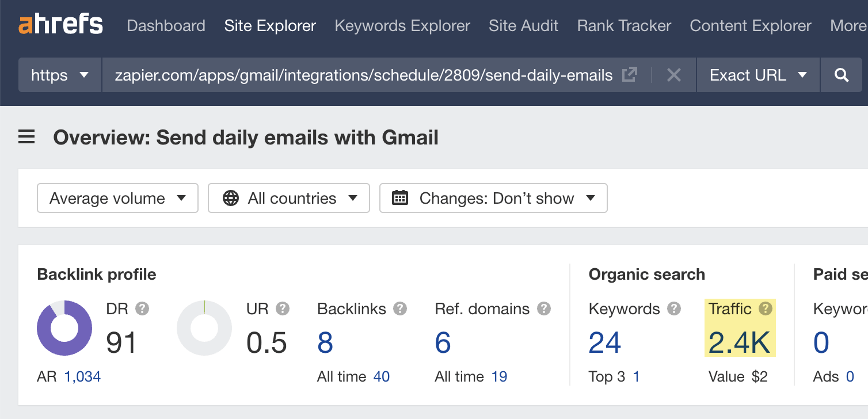Open the DR help tooltip icon
The width and height of the screenshot is (868, 419).
coord(143,309)
